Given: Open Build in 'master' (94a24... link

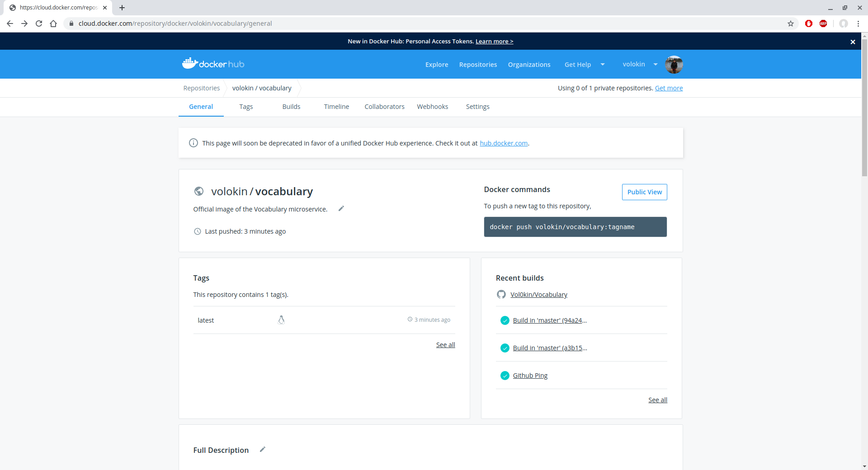Looking at the screenshot, I should click(550, 320).
